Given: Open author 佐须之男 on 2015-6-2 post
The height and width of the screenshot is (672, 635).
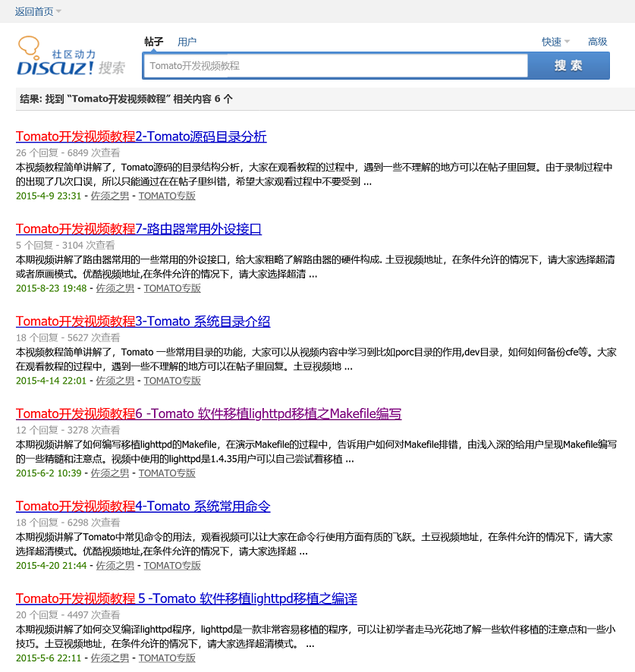Looking at the screenshot, I should [110, 473].
